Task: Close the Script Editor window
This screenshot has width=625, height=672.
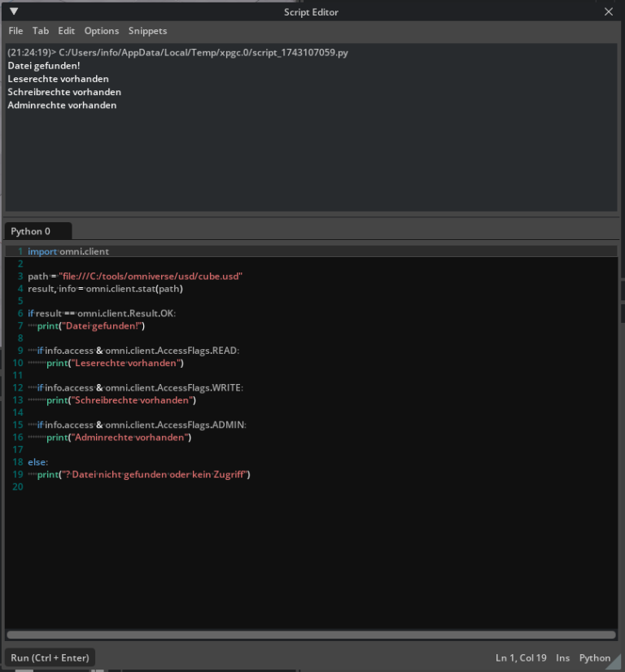Action: (x=609, y=11)
